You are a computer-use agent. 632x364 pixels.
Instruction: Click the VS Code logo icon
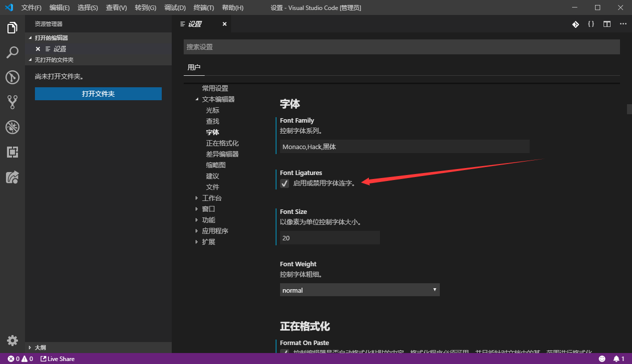pos(8,7)
